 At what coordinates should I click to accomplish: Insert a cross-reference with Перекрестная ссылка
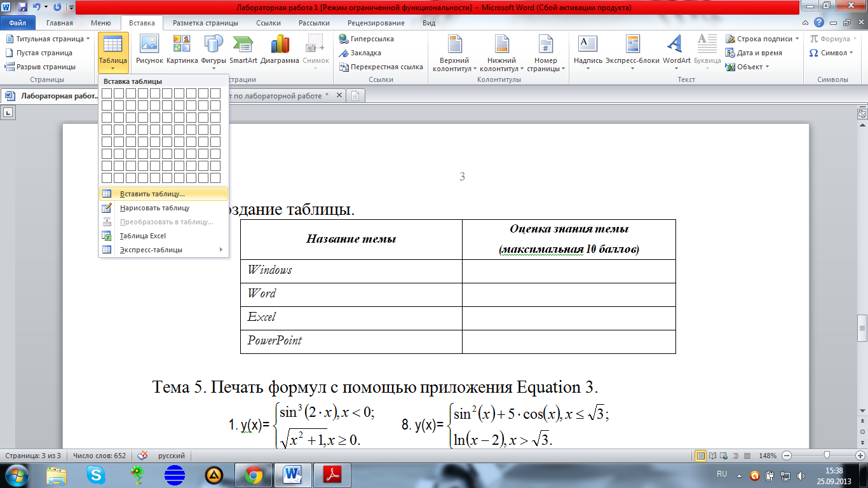pyautogui.click(x=381, y=67)
